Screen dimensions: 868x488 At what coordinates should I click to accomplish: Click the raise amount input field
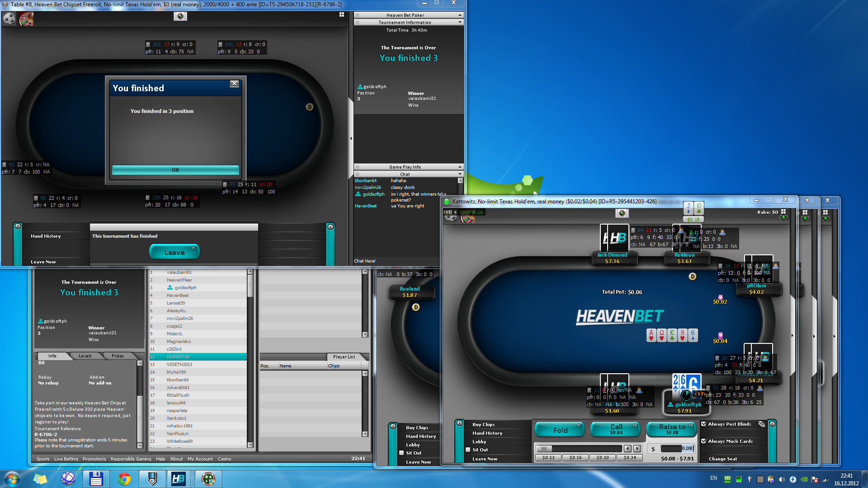coord(677,448)
